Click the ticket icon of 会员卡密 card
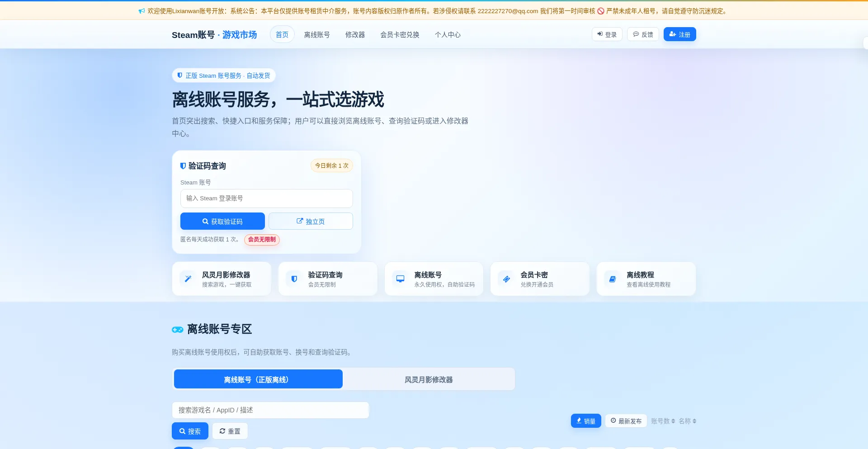868x449 pixels. [x=506, y=279]
